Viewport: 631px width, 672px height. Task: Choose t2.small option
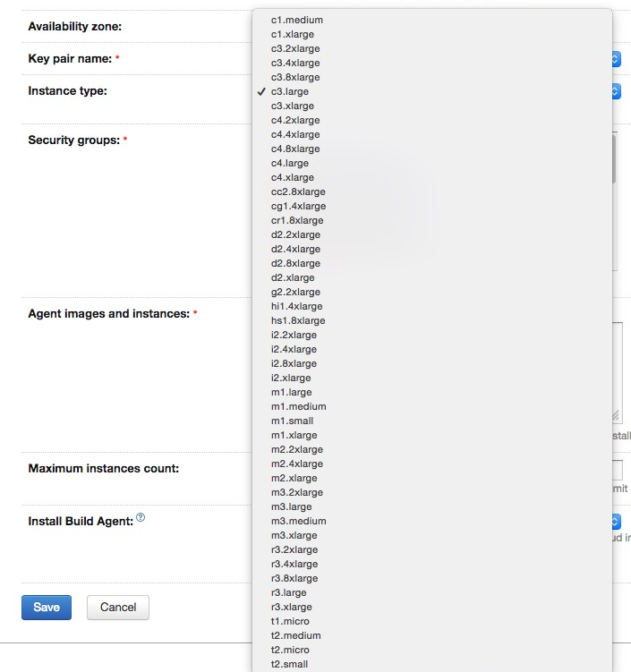(x=432, y=664)
